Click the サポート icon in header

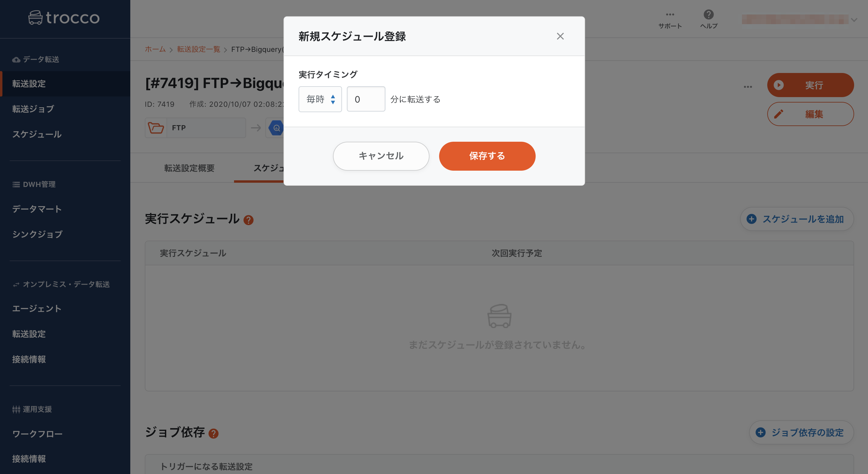click(x=670, y=14)
